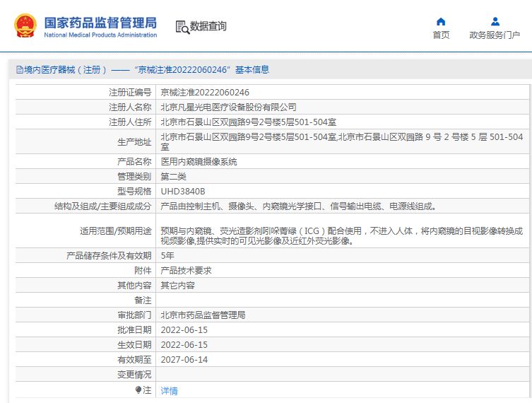Click the national emblem logo

click(x=25, y=25)
